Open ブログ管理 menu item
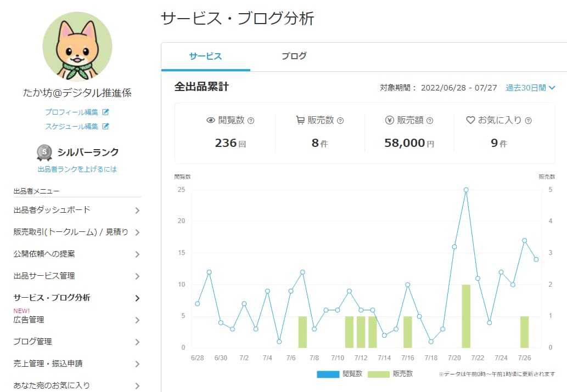 pos(77,342)
